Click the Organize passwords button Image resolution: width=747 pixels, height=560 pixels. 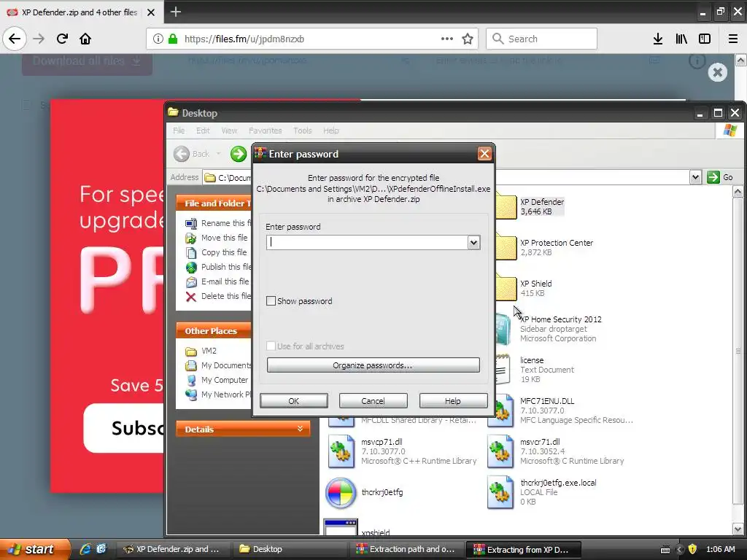click(x=373, y=365)
